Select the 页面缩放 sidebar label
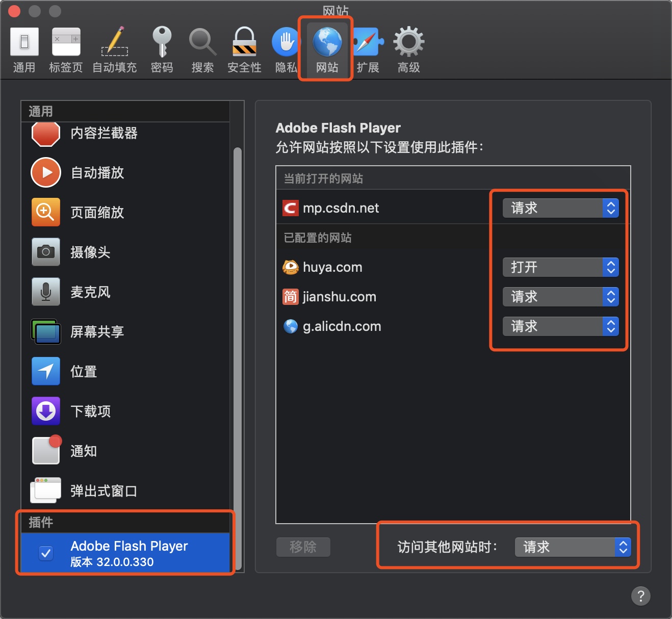 click(x=97, y=213)
